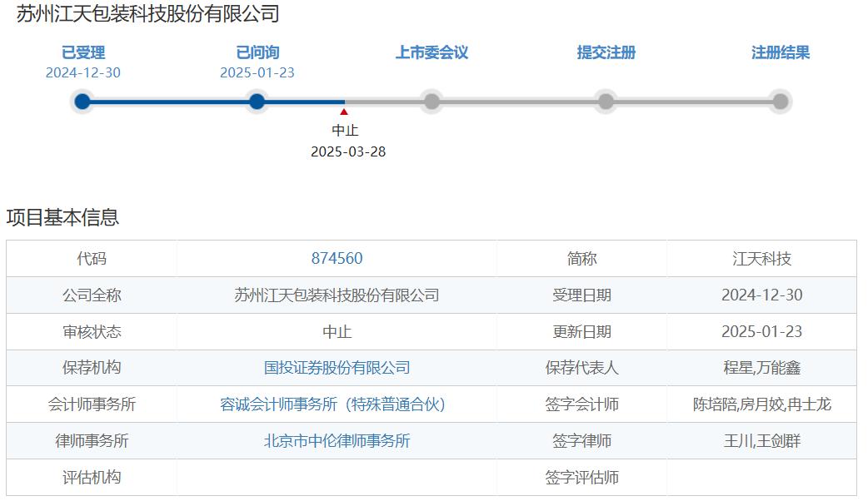Viewport: 868px width, 501px height.
Task: Click the 中止 label below timeline
Action: 345,131
